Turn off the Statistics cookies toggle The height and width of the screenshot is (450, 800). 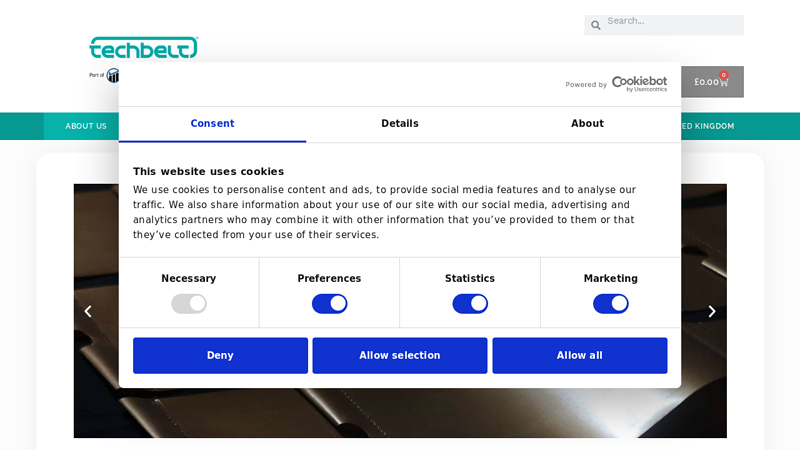[470, 304]
